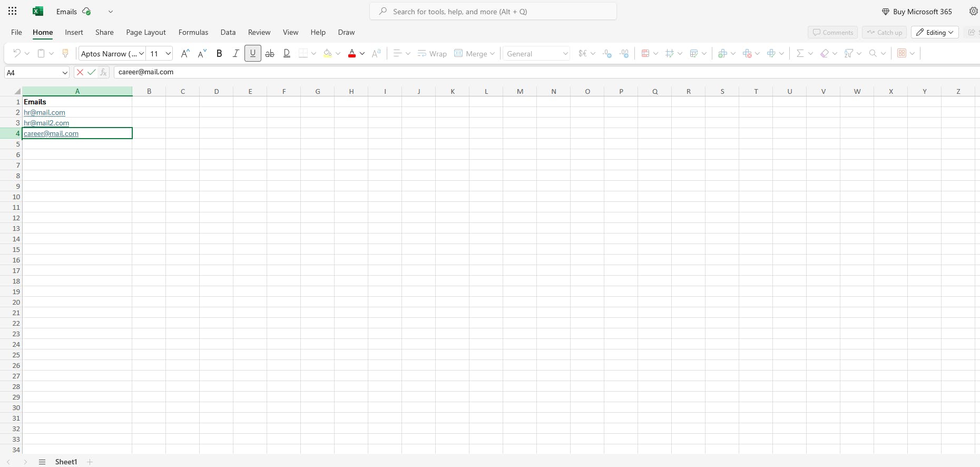Click the Sort and Filter icon
The width and height of the screenshot is (980, 467).
(x=849, y=53)
